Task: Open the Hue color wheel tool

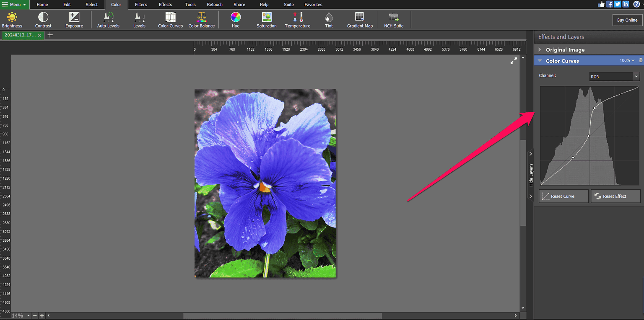Action: pyautogui.click(x=235, y=19)
